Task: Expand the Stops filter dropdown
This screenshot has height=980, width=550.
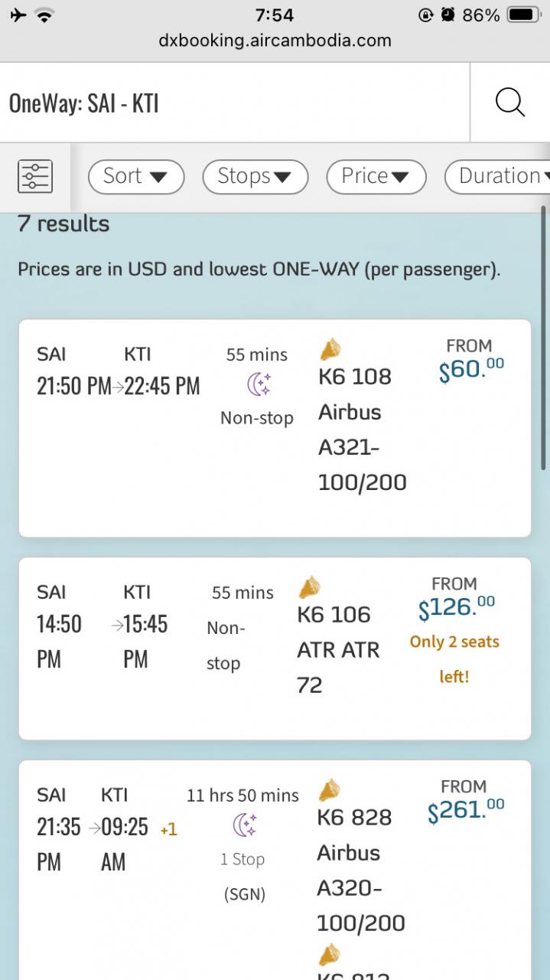Action: (255, 176)
